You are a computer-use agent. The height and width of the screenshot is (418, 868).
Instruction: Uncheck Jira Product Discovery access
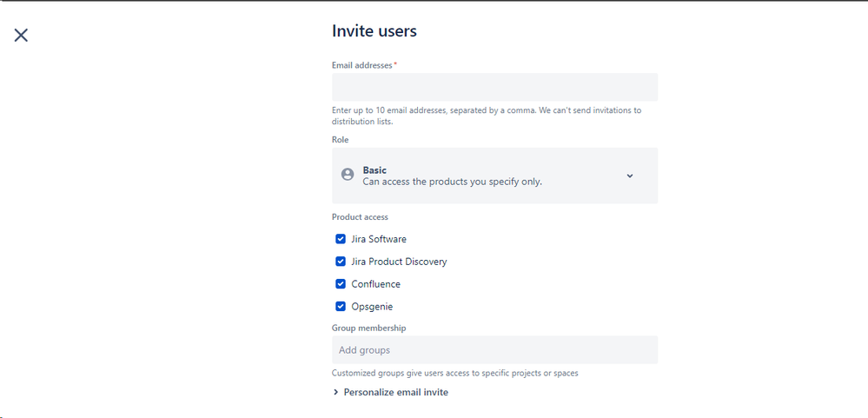click(x=341, y=262)
